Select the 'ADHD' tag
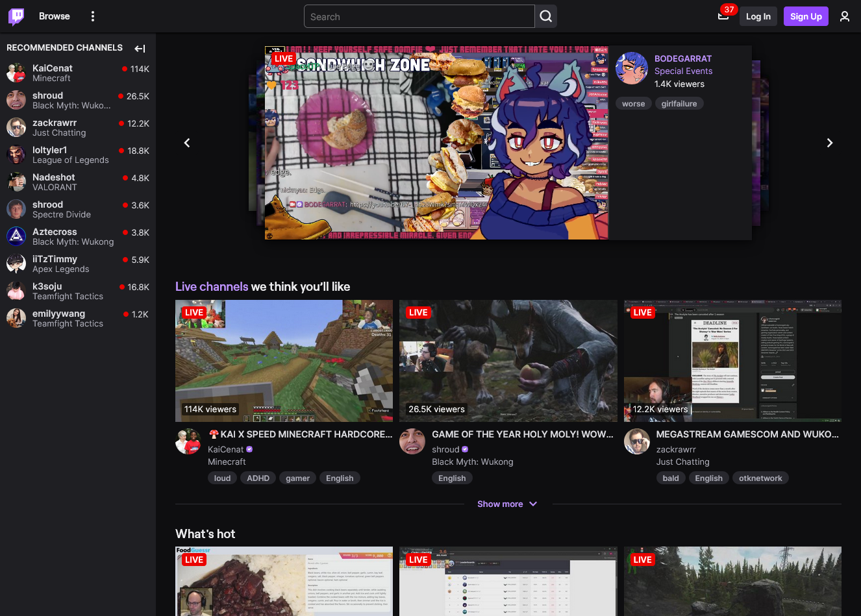 point(258,478)
